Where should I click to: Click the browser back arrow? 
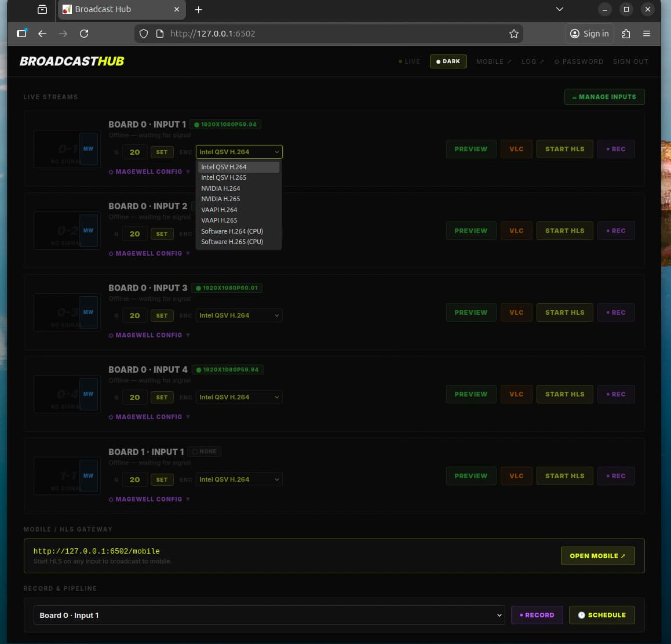coord(42,34)
